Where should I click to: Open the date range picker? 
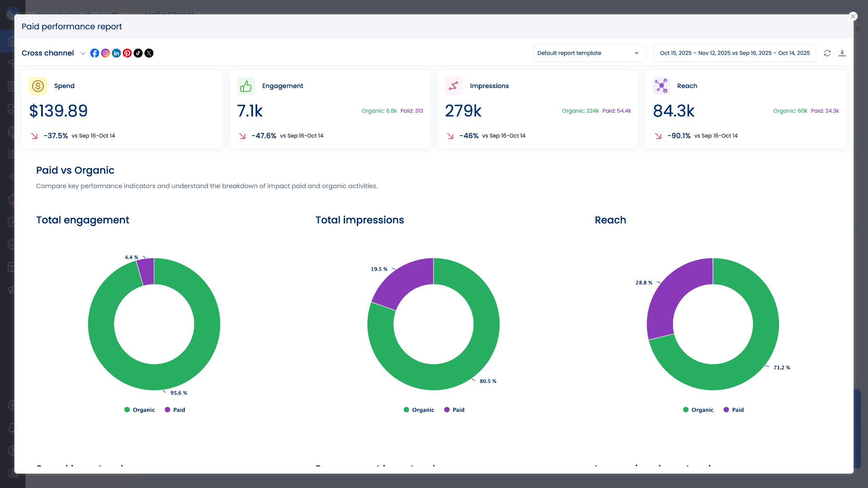pyautogui.click(x=734, y=53)
